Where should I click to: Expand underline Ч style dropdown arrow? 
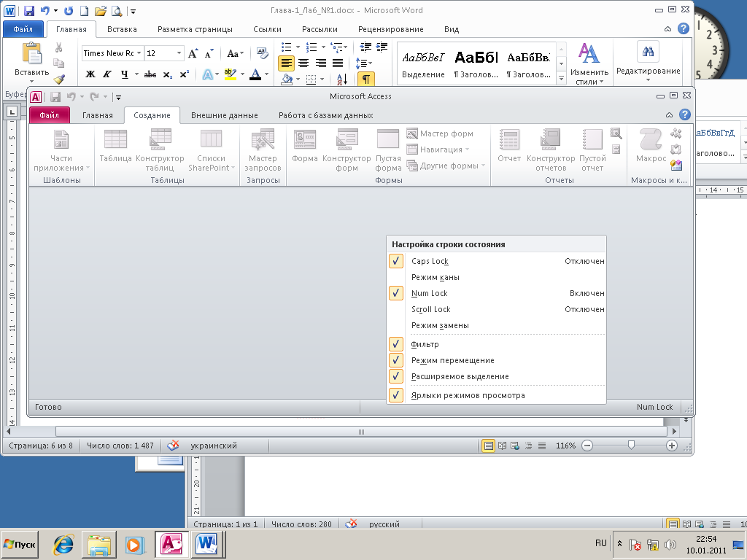coord(136,74)
